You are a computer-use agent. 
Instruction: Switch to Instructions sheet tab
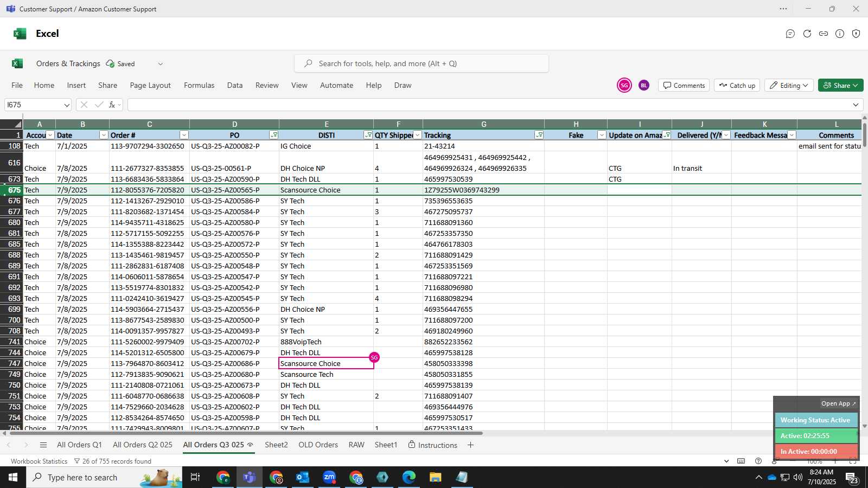click(x=432, y=445)
